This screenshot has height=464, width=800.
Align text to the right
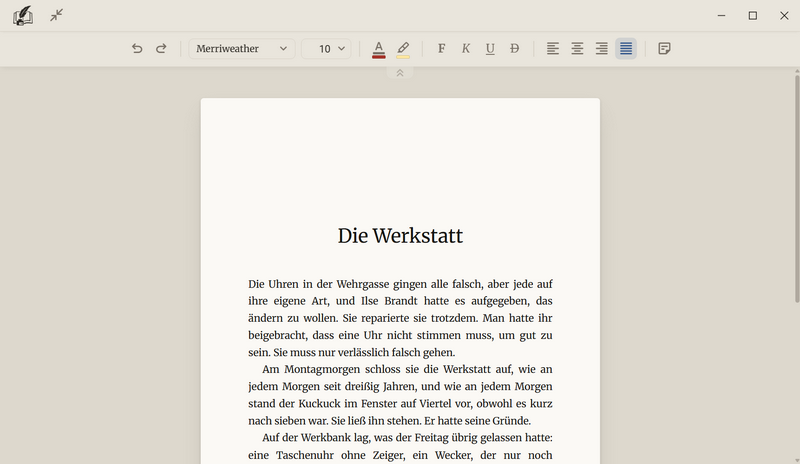602,48
